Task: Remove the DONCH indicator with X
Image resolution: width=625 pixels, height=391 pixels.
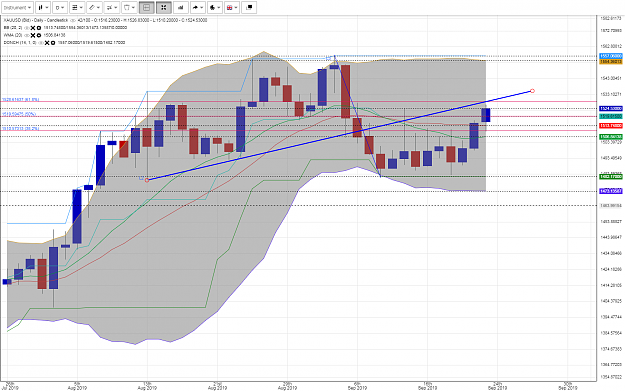Action: tap(47, 43)
